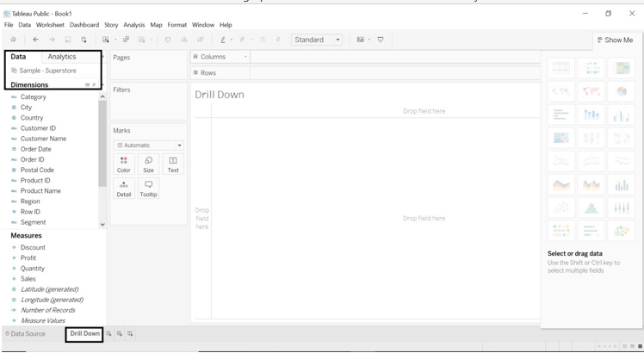Click the duplicate sheet toolbar icon

[x=126, y=40]
